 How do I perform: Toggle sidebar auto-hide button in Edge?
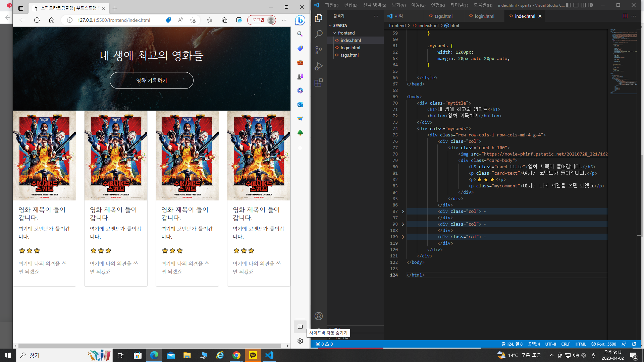[300, 327]
